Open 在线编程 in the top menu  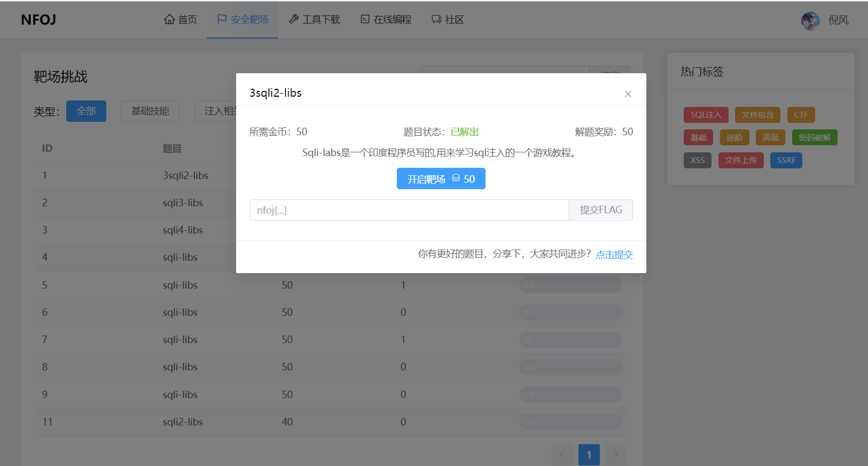point(386,20)
